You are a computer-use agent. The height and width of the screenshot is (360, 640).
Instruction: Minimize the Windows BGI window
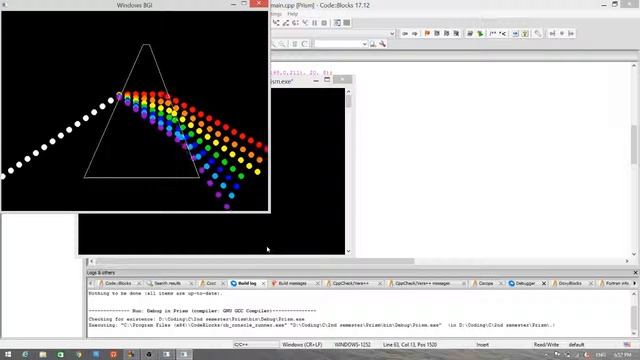pyautogui.click(x=233, y=4)
